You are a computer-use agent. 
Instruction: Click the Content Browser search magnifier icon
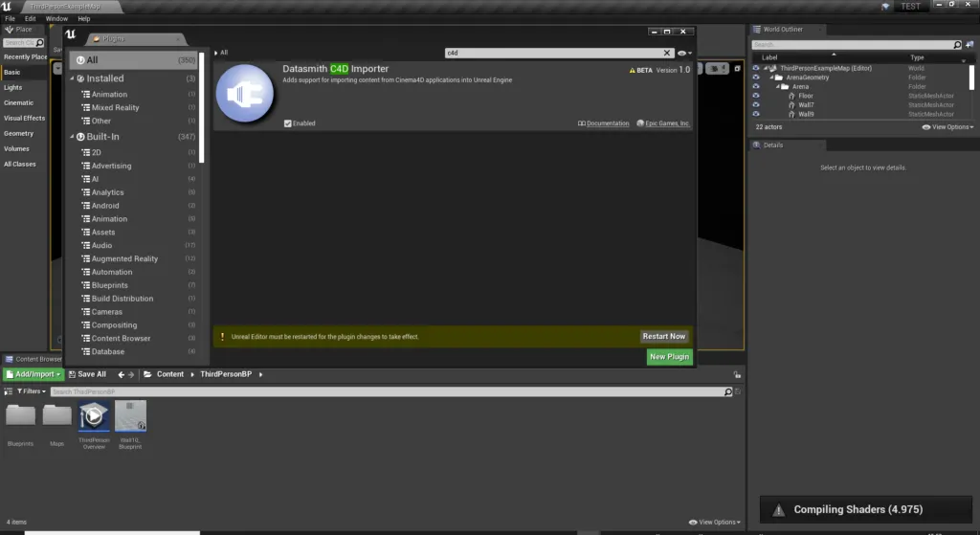[728, 391]
